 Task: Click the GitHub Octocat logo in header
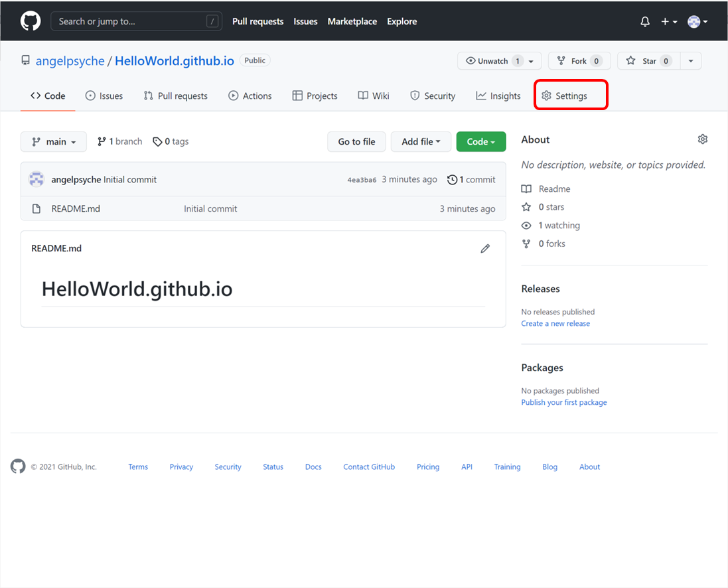pos(31,21)
